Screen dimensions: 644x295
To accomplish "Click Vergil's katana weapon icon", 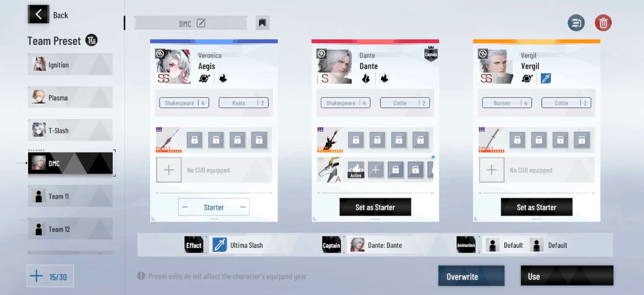I will [491, 140].
